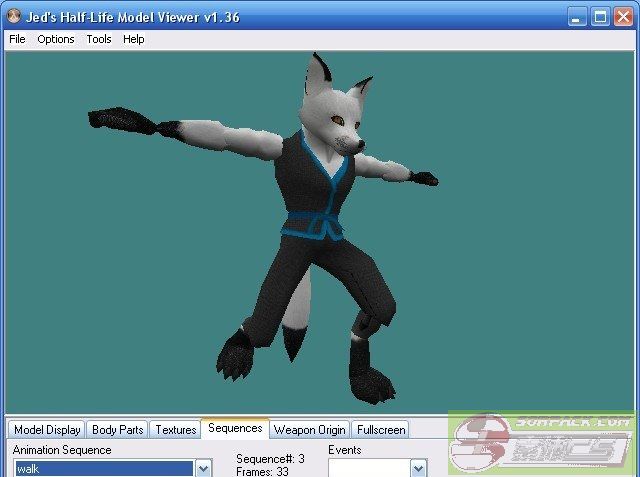Click the 'Events' label

(x=345, y=450)
